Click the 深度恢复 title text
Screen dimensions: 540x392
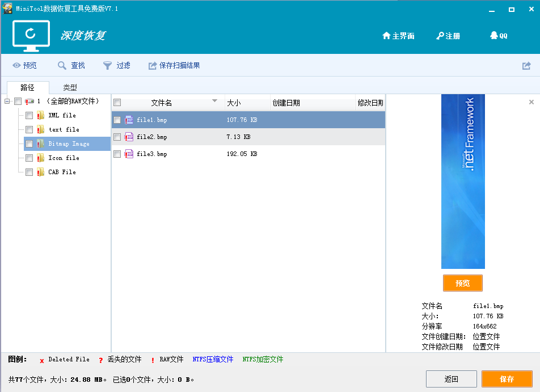83,36
